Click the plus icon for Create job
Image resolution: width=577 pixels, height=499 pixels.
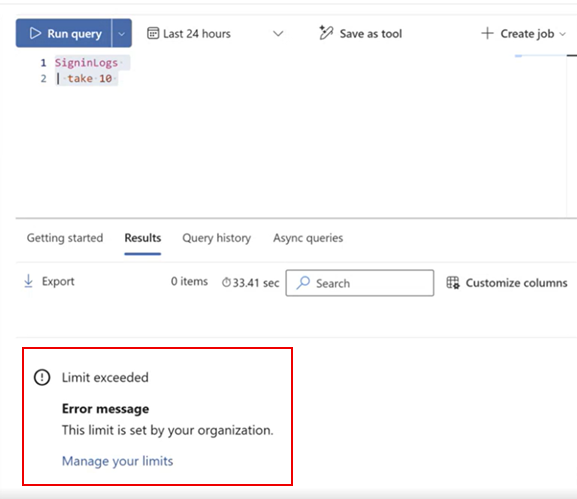click(x=487, y=33)
